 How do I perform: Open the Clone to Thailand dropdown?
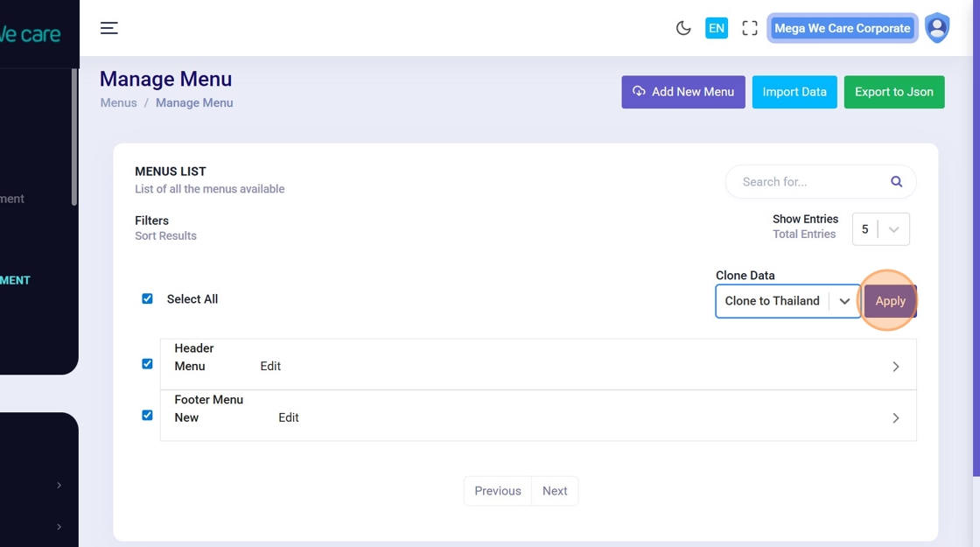pos(787,301)
